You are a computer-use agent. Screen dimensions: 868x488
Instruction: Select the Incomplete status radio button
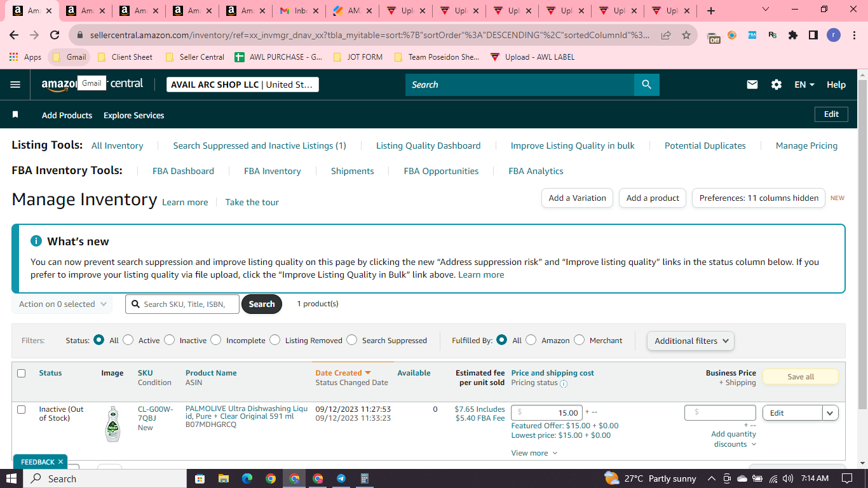pyautogui.click(x=216, y=340)
